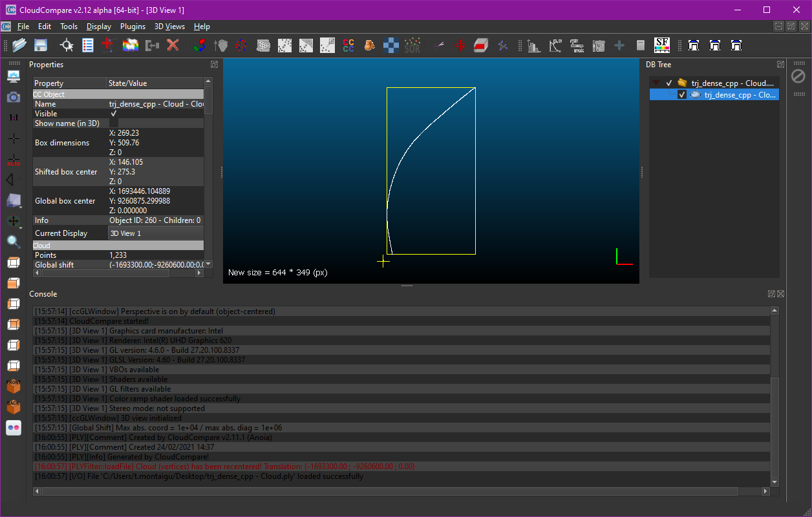Close the Console panel
The height and width of the screenshot is (517, 812).
(x=780, y=294)
